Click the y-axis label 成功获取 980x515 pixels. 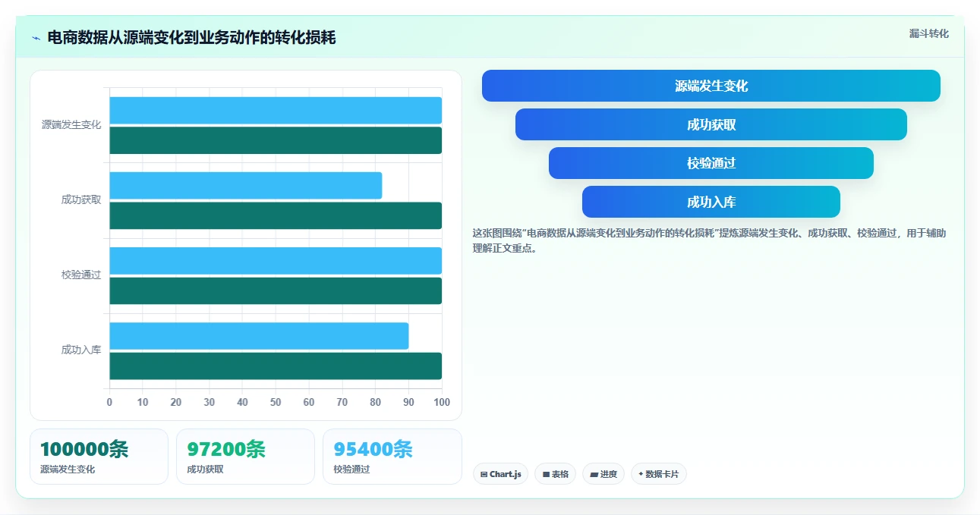click(x=81, y=199)
